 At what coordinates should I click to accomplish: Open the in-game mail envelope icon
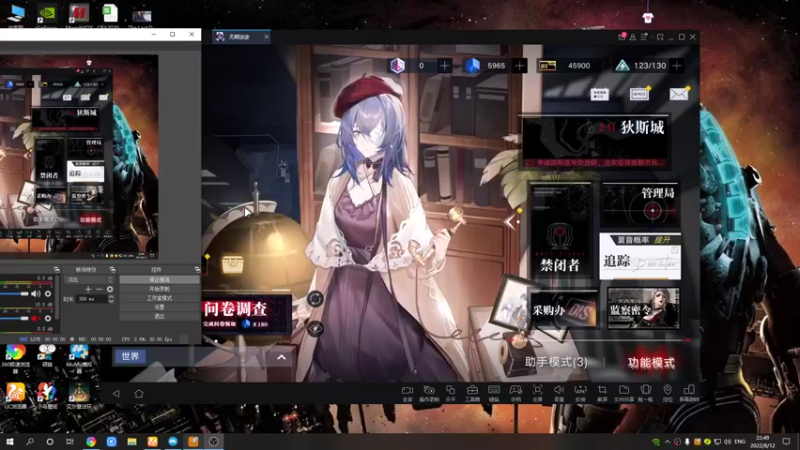click(679, 93)
